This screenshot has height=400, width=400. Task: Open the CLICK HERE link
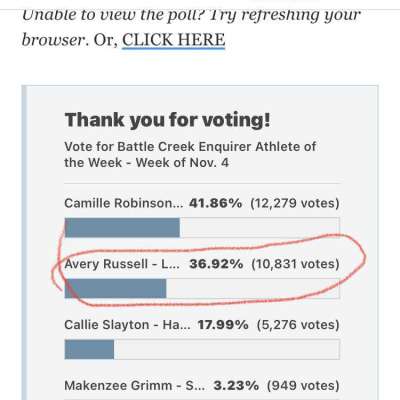pos(174,40)
